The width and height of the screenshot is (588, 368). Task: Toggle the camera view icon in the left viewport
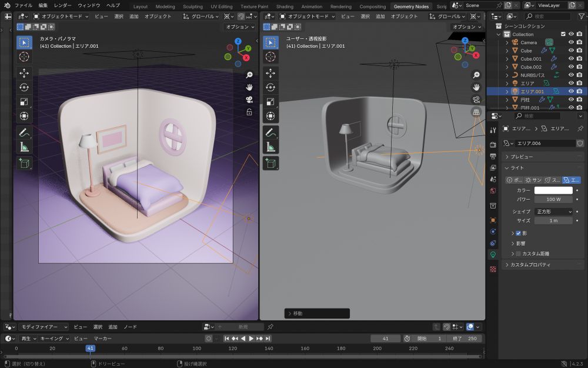(x=249, y=100)
